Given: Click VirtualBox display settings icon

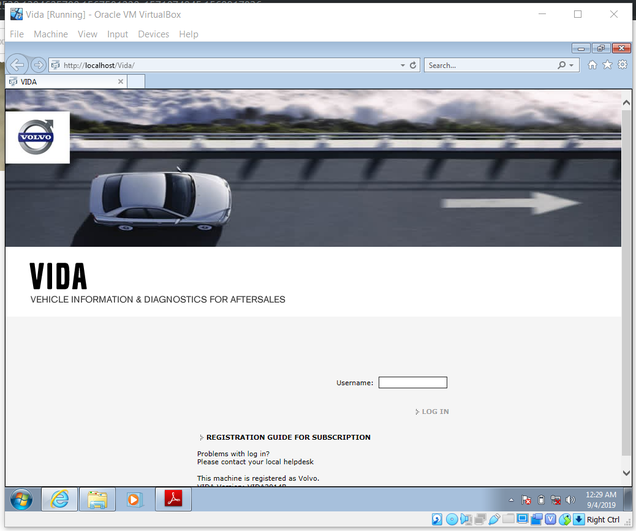Looking at the screenshot, I should tap(522, 519).
